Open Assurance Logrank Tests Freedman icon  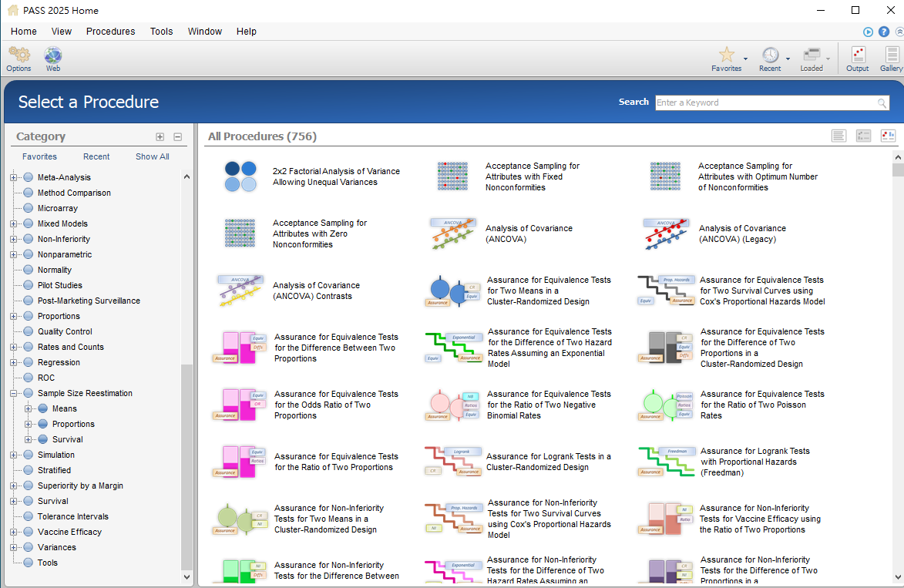point(667,462)
